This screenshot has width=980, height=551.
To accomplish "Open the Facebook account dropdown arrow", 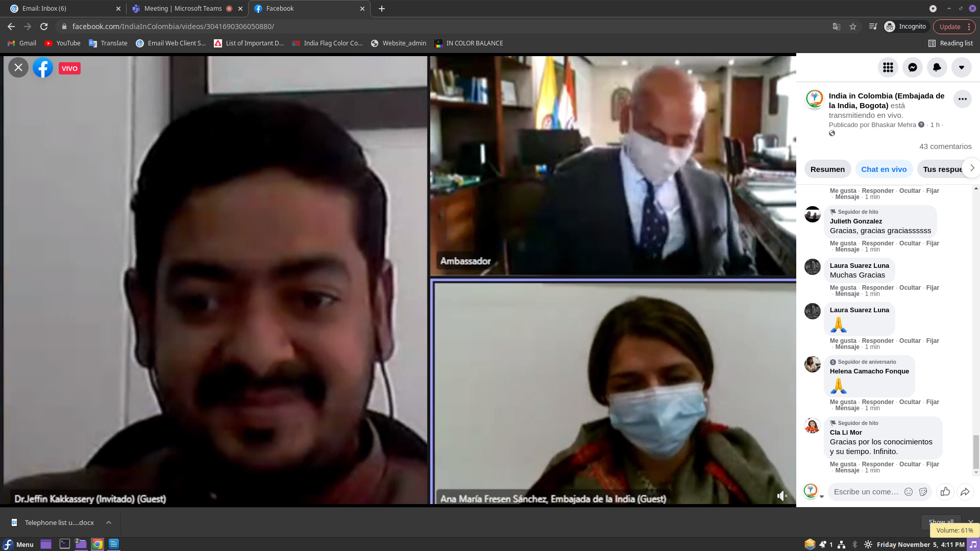I will 961,67.
